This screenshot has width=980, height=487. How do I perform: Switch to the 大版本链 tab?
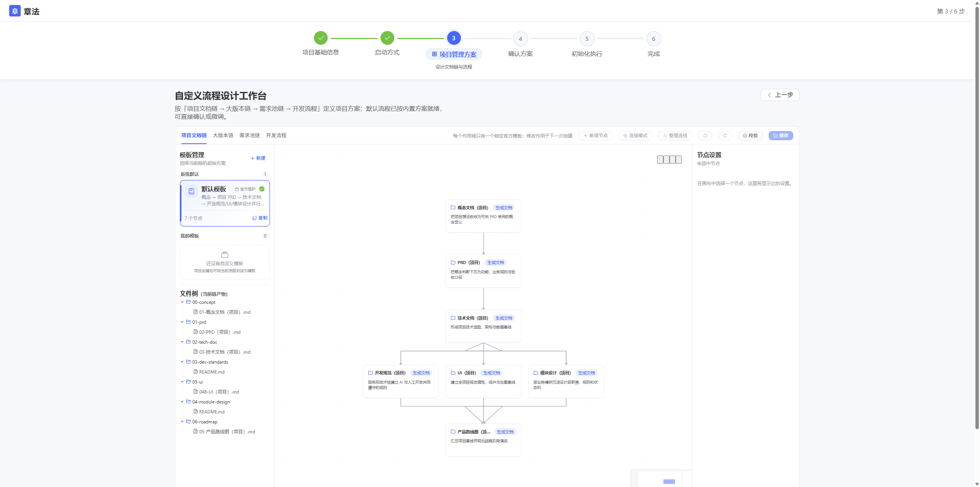223,135
